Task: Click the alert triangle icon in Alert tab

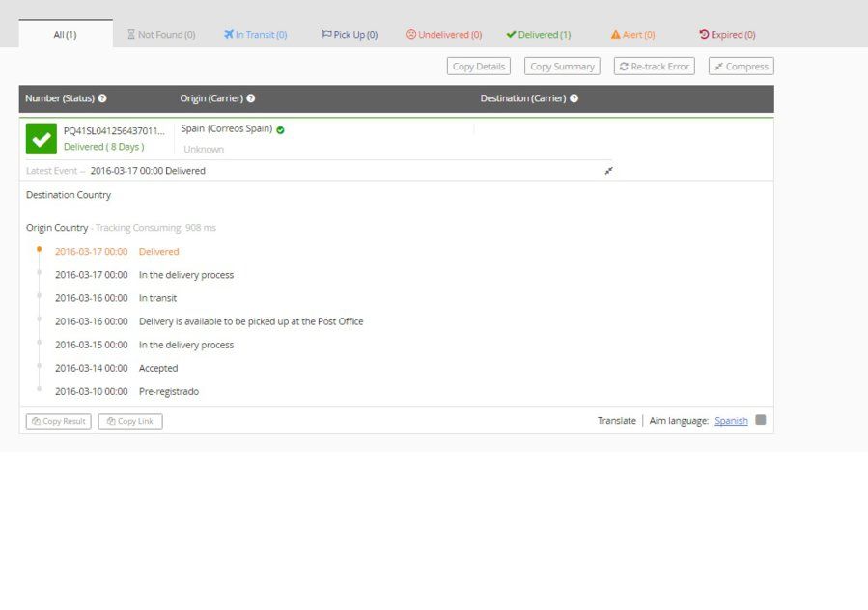Action: [x=616, y=35]
